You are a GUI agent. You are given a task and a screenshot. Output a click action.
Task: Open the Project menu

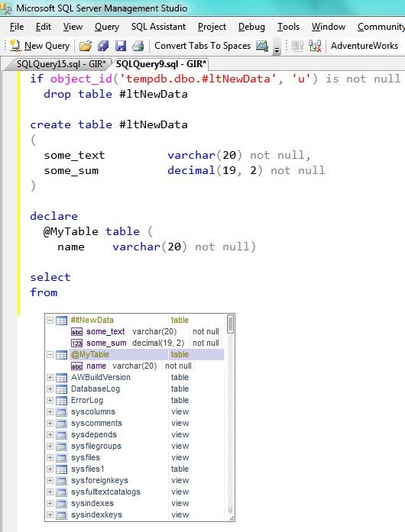coord(212,27)
